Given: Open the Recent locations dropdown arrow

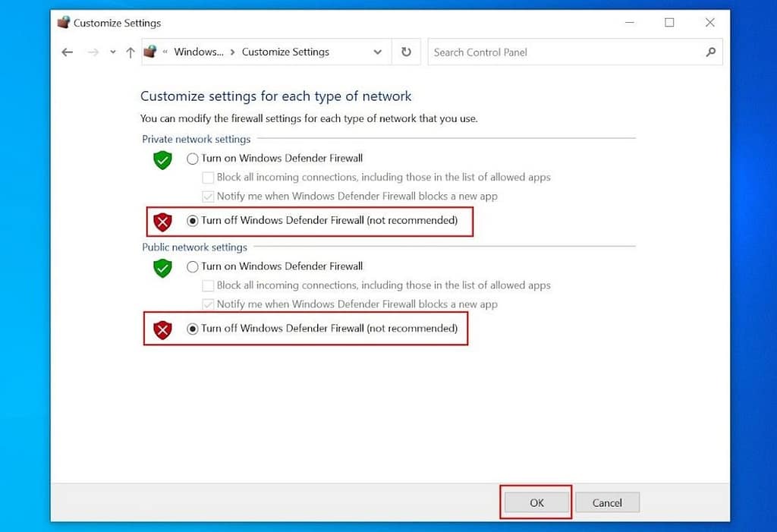Looking at the screenshot, I should (113, 52).
